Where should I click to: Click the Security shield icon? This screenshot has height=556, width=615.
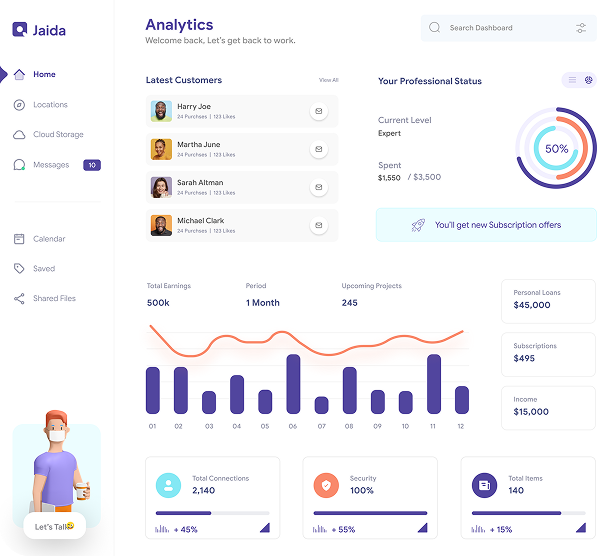coord(326,485)
